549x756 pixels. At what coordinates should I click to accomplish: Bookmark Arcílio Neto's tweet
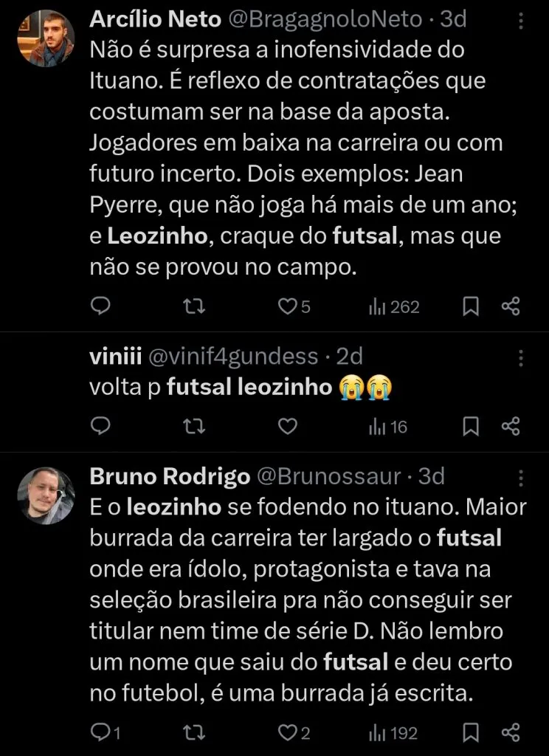coord(470,306)
